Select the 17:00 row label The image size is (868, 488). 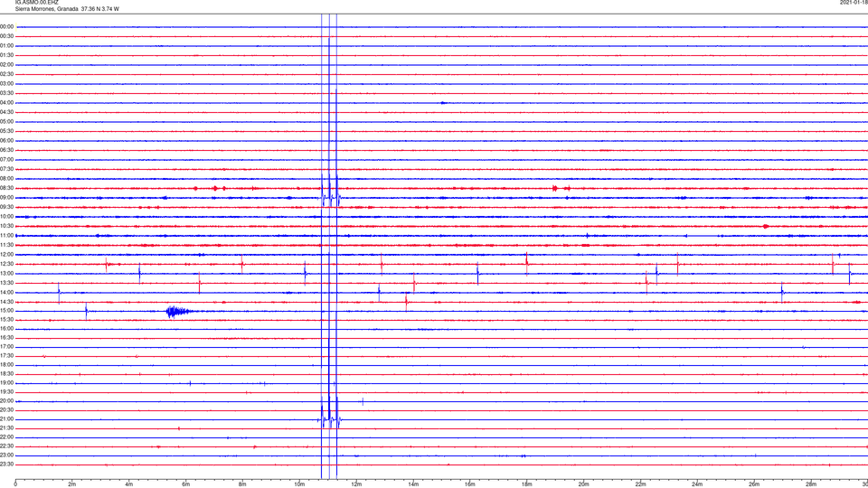[7, 346]
